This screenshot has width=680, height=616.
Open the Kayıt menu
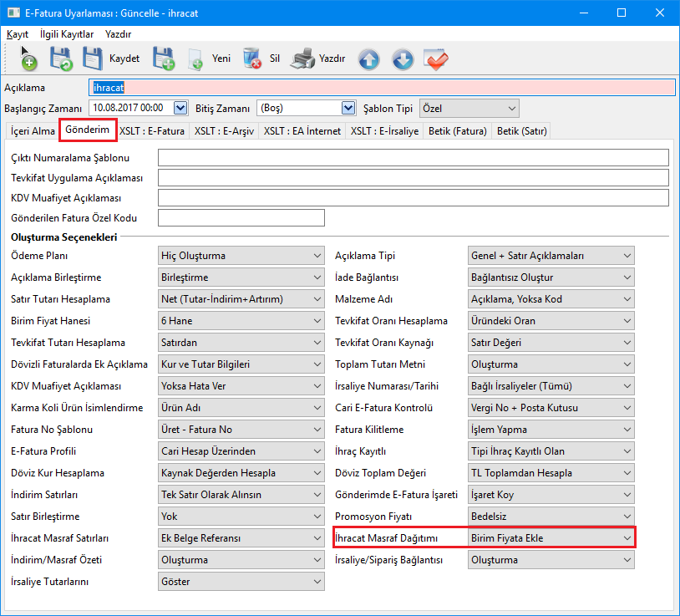coord(18,34)
